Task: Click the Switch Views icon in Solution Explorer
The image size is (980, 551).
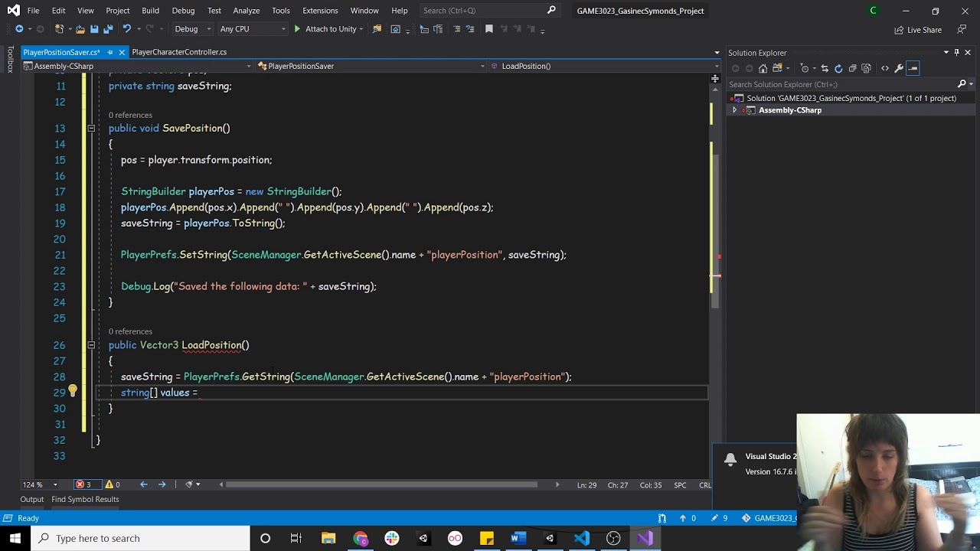Action: [778, 68]
